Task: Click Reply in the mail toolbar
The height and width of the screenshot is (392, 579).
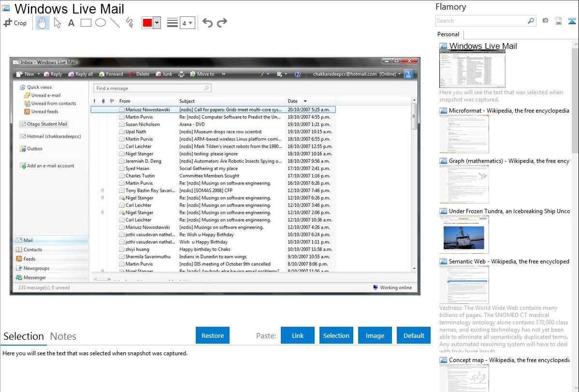Action: [53, 74]
